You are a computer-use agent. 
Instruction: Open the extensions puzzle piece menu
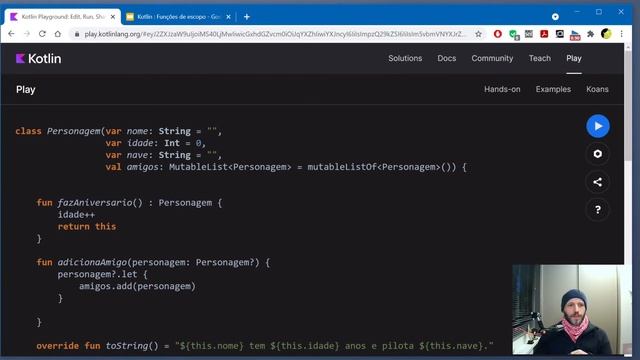[x=591, y=34]
